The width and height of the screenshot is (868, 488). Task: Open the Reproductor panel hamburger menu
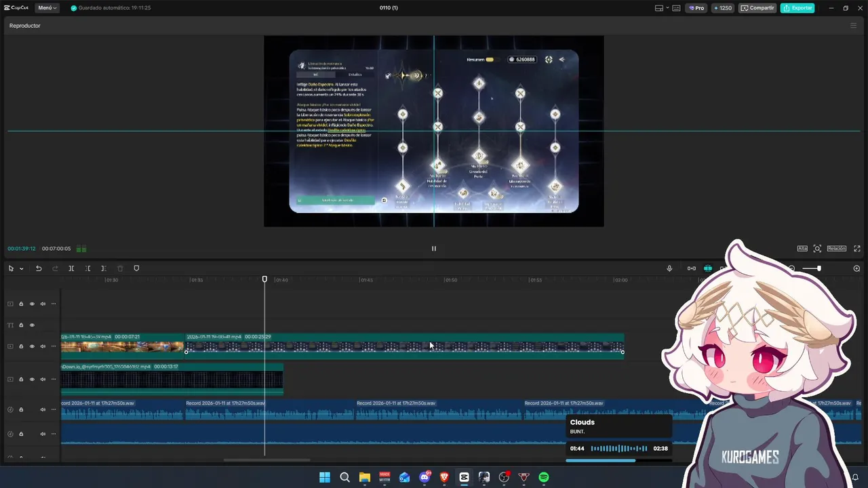point(853,26)
